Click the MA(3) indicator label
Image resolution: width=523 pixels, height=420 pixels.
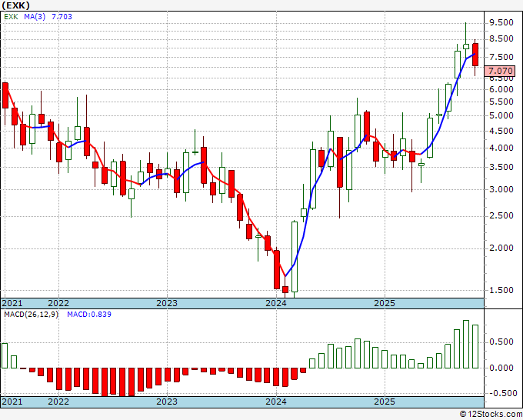pyautogui.click(x=36, y=16)
